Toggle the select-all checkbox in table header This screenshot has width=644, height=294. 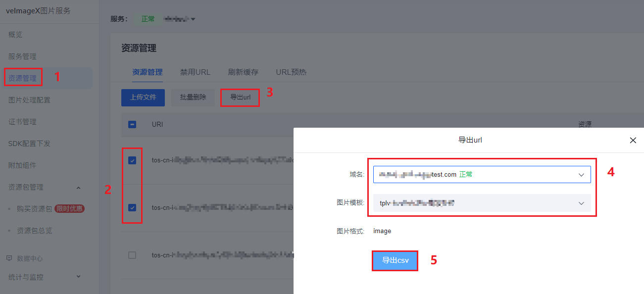click(132, 124)
